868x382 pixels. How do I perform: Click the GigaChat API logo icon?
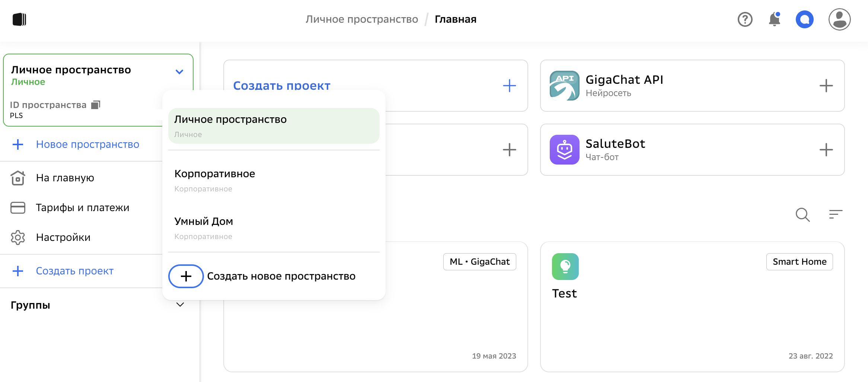tap(564, 86)
